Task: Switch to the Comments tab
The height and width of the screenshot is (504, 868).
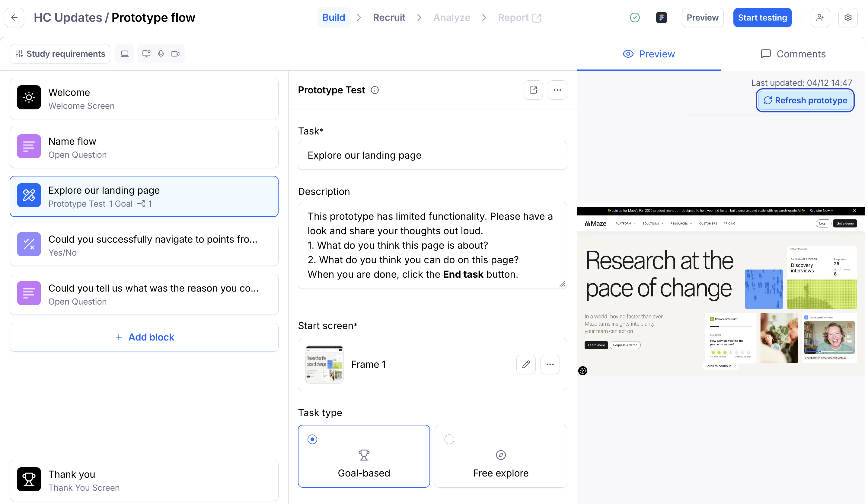Action: coord(793,54)
